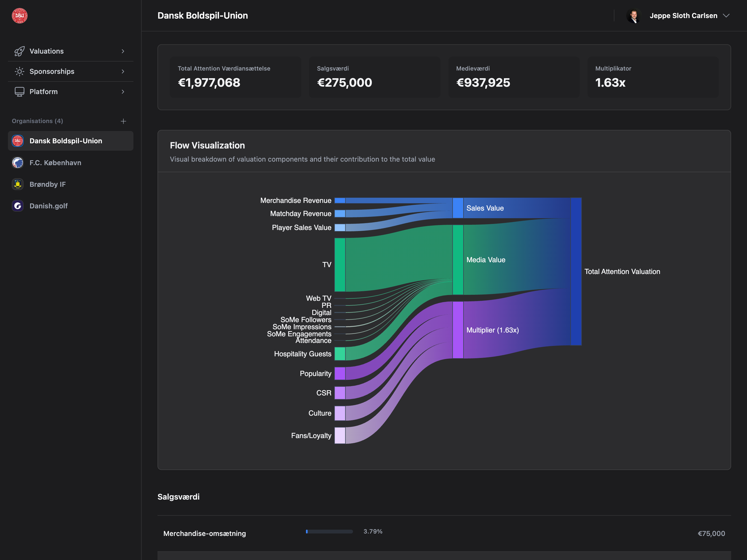Screen dimensions: 747x560
Task: Click the DBU logo in top-left corner
Action: [20, 16]
